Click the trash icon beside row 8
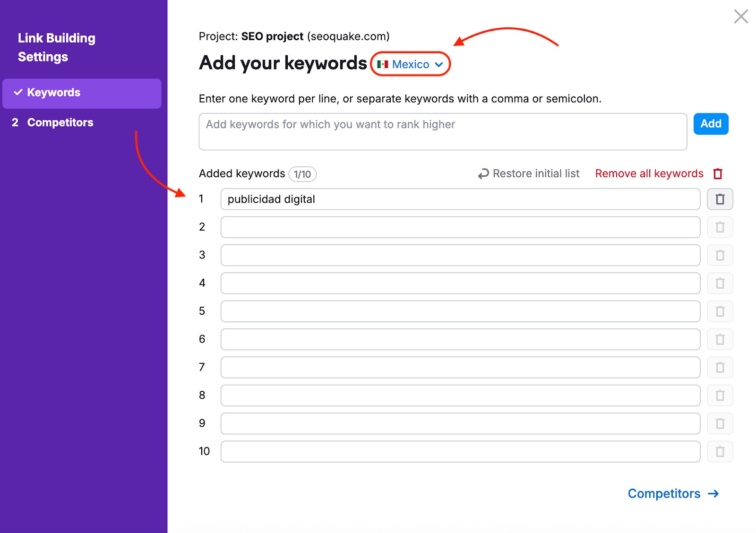This screenshot has height=533, width=756. 720,395
